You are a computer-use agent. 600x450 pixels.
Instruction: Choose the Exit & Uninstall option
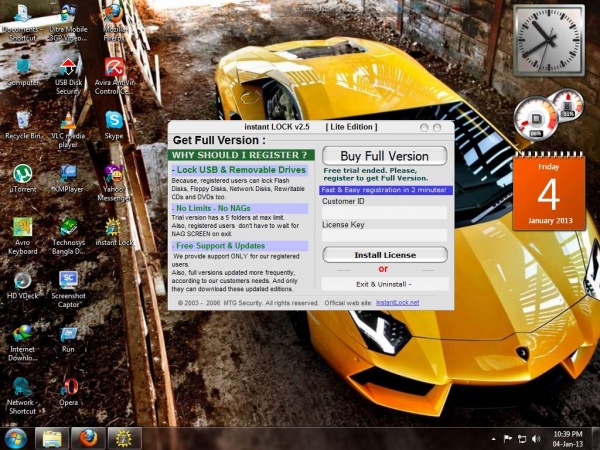(384, 284)
